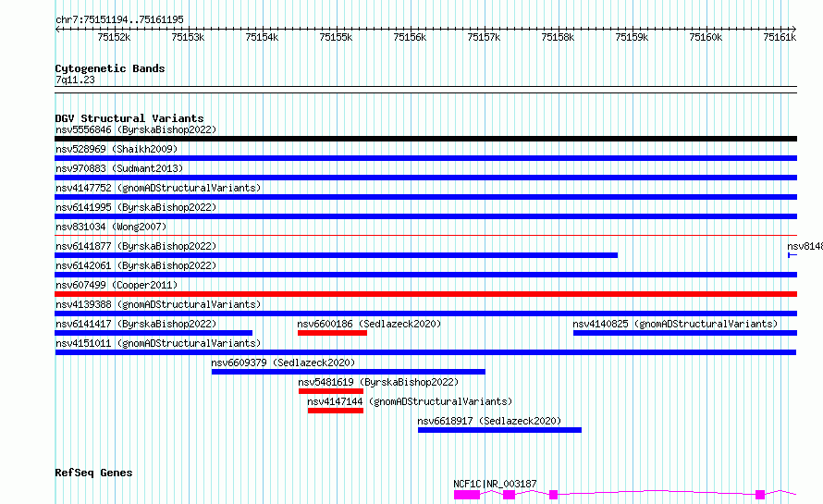Screen dimensions: 823x504
Task: Click the 75161k ruler tick label
Action: click(x=780, y=37)
